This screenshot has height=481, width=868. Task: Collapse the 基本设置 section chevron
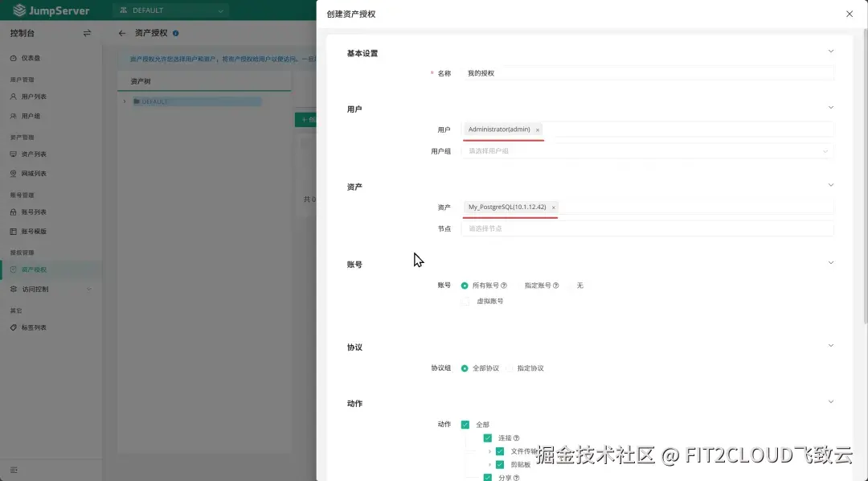(x=830, y=51)
